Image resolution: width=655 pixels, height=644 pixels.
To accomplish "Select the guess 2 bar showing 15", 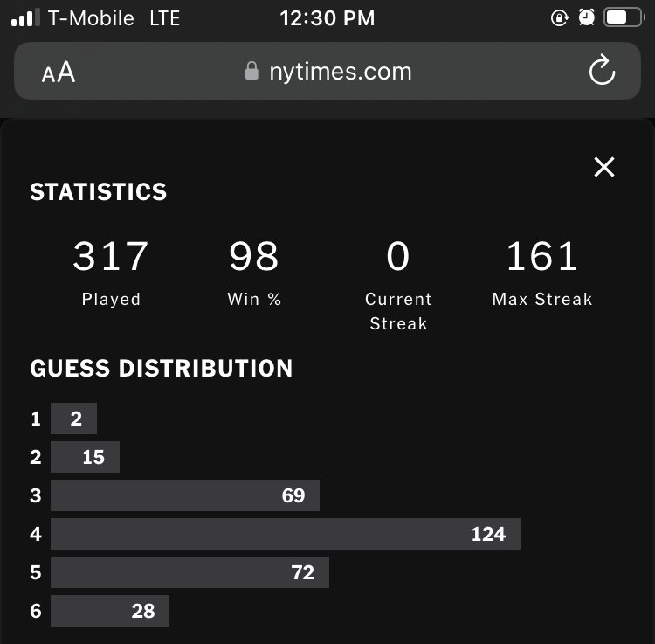I will 85,457.
